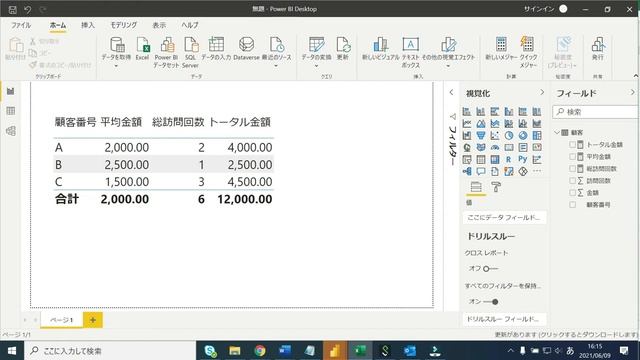Click the Excel data source icon

(142, 44)
